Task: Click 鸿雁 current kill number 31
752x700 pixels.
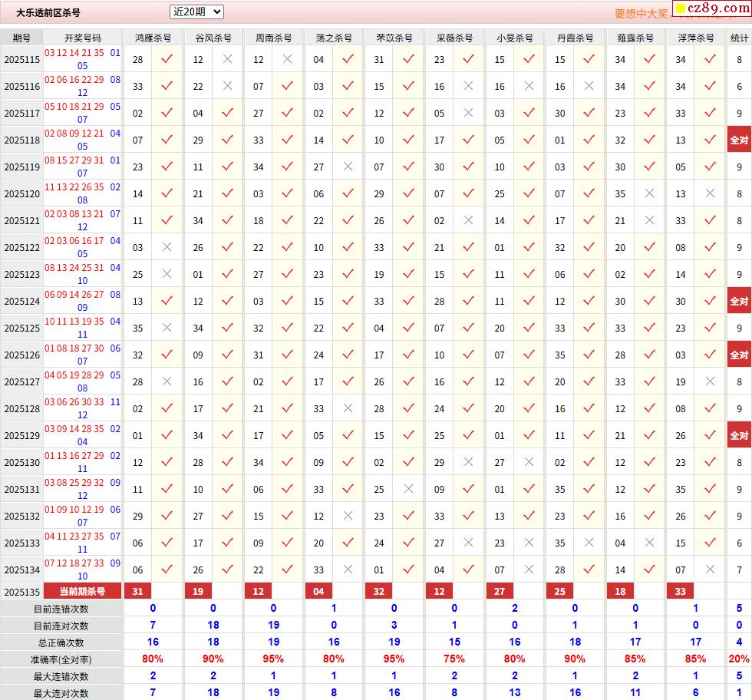Action: click(138, 591)
